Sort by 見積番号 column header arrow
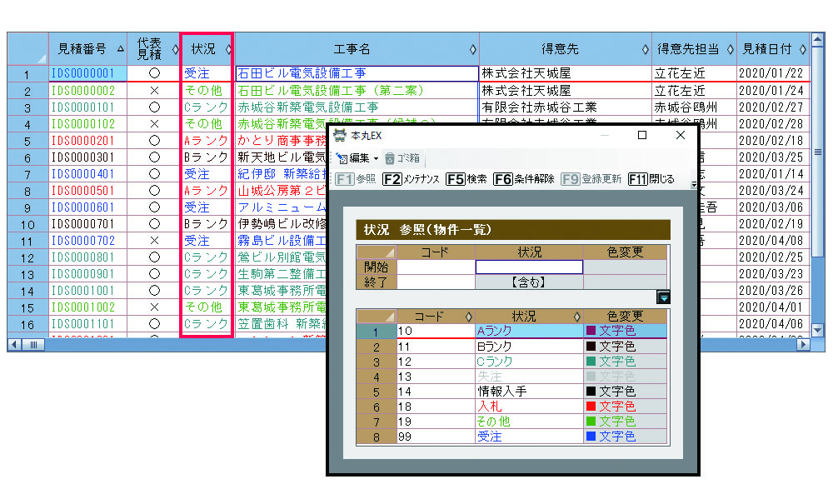 coord(121,49)
